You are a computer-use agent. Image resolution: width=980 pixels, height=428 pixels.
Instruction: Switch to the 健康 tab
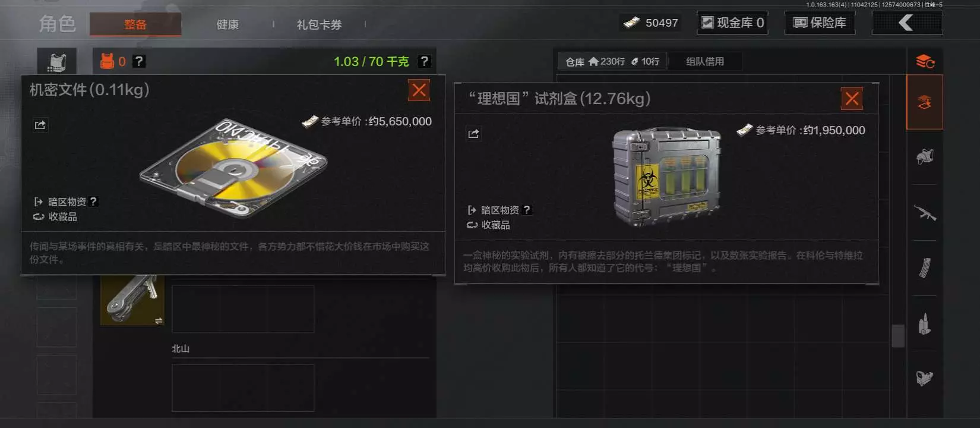tap(227, 24)
